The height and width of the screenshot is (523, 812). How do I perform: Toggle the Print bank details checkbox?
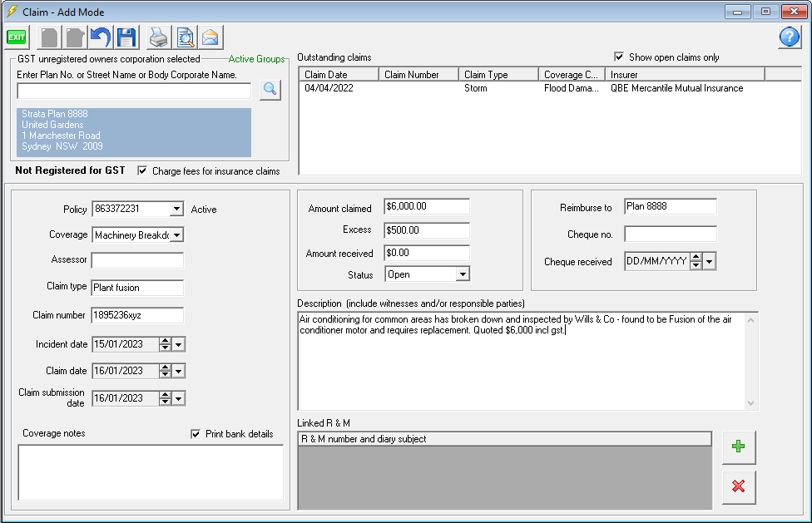196,434
